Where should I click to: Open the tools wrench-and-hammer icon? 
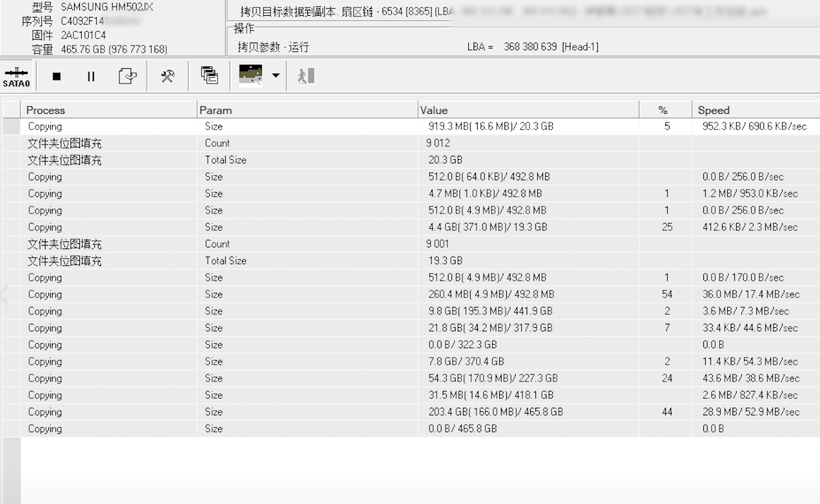point(167,76)
